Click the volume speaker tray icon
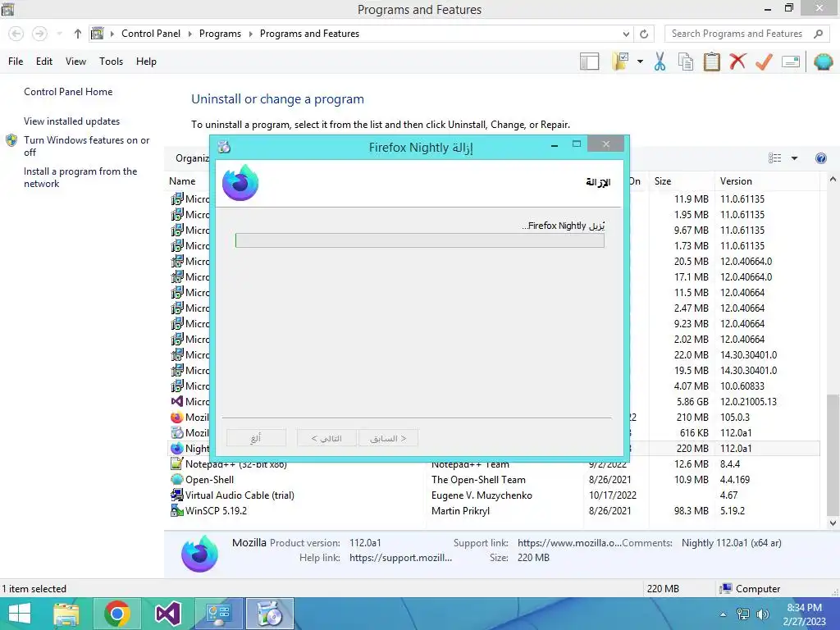Viewport: 840px width, 630px height. click(762, 614)
